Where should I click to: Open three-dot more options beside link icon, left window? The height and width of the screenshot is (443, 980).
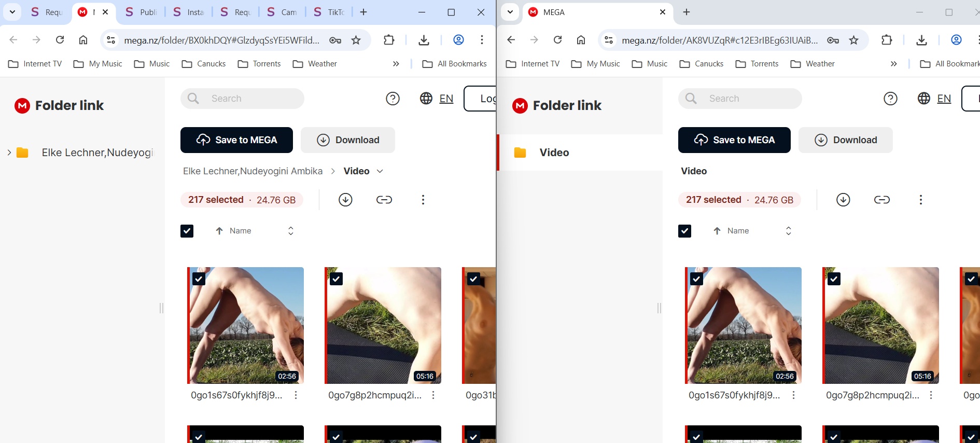(x=423, y=200)
